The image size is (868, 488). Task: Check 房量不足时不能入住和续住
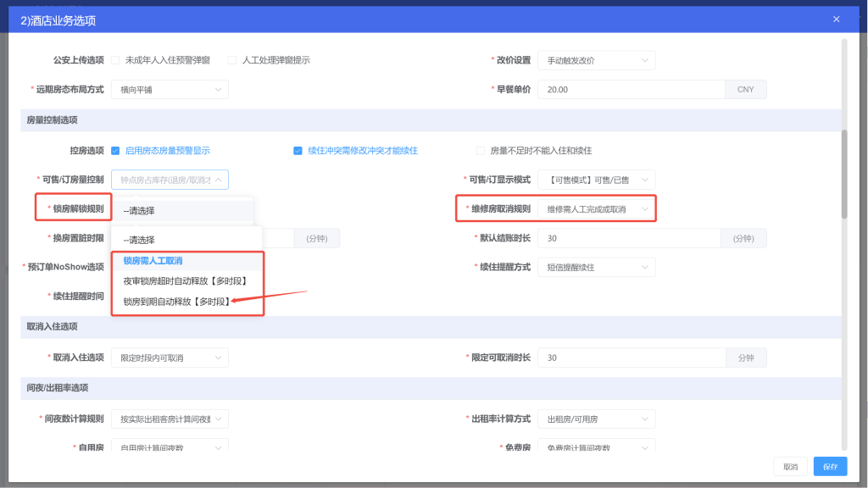tap(480, 149)
